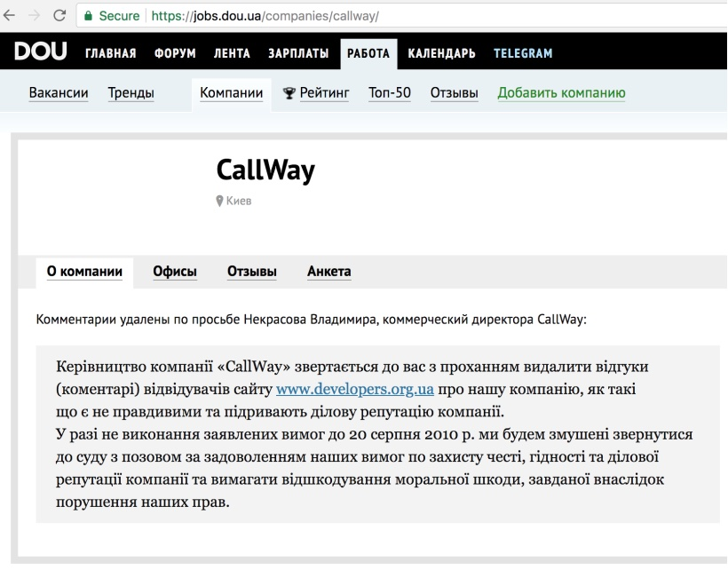Open the Топ-50 link
Screen dimensions: 728x570
[x=389, y=93]
